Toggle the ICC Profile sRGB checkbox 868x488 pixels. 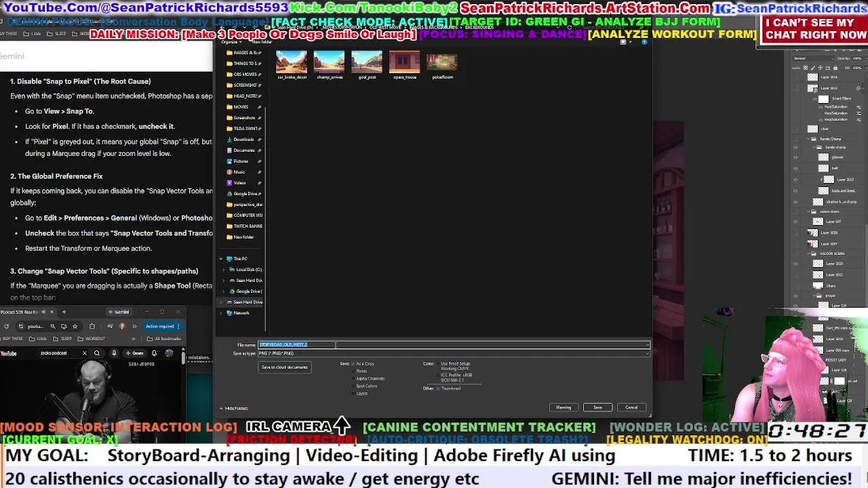pos(438,375)
